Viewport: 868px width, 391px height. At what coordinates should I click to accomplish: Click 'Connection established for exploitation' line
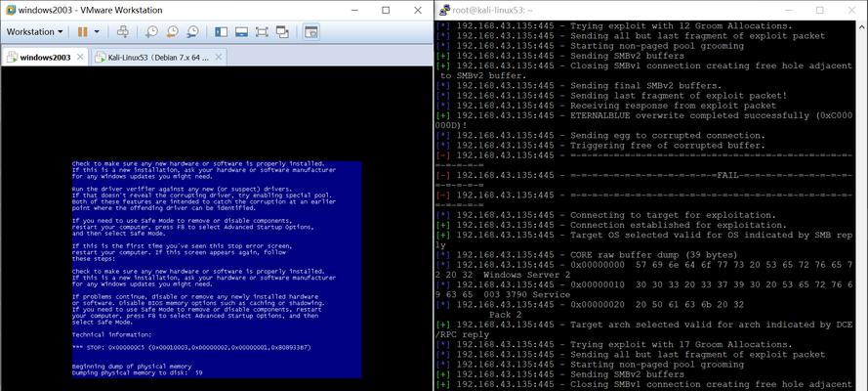(x=611, y=225)
